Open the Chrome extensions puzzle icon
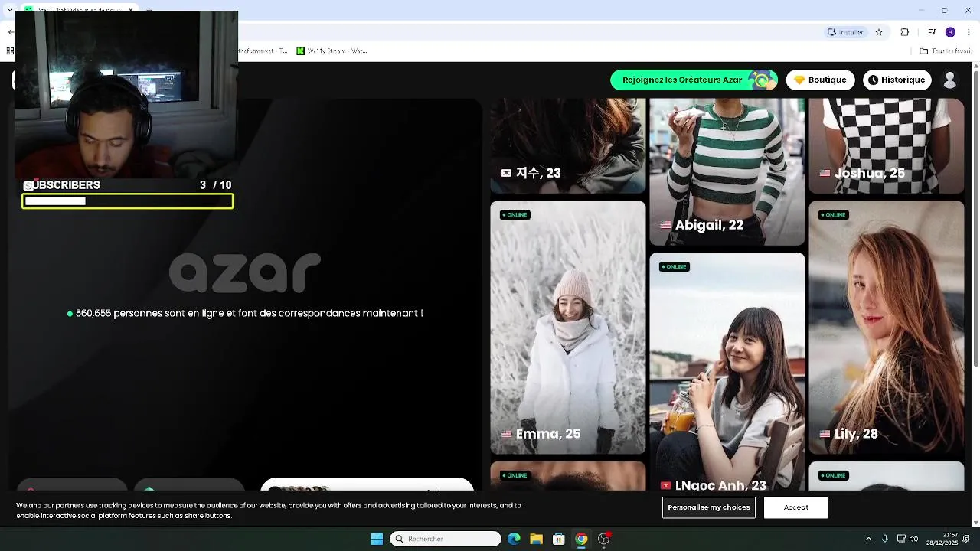 (905, 32)
